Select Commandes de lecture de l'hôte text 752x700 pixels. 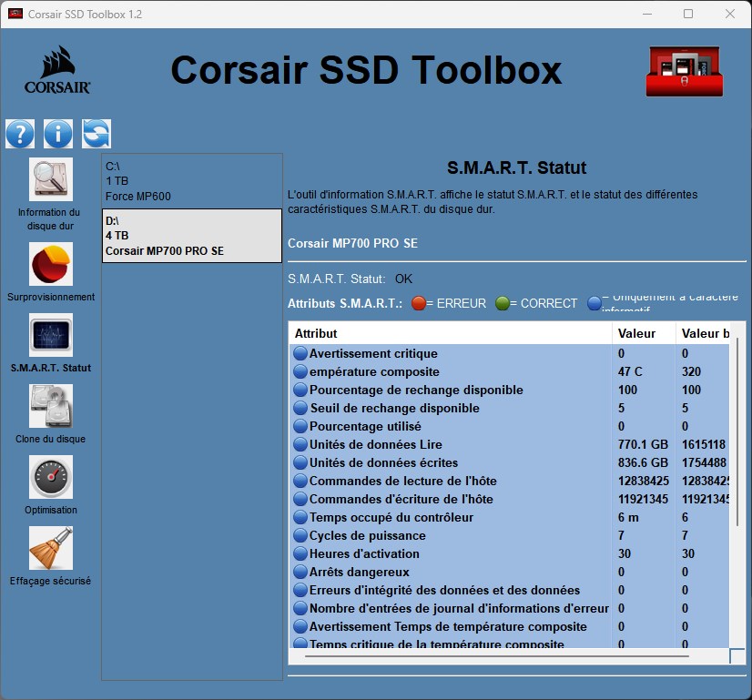[402, 481]
